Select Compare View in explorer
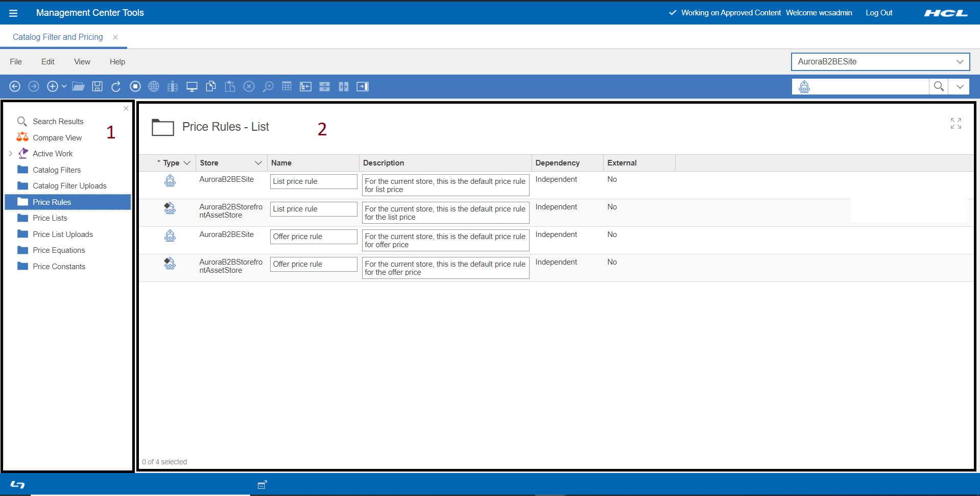The image size is (980, 496). pos(57,138)
